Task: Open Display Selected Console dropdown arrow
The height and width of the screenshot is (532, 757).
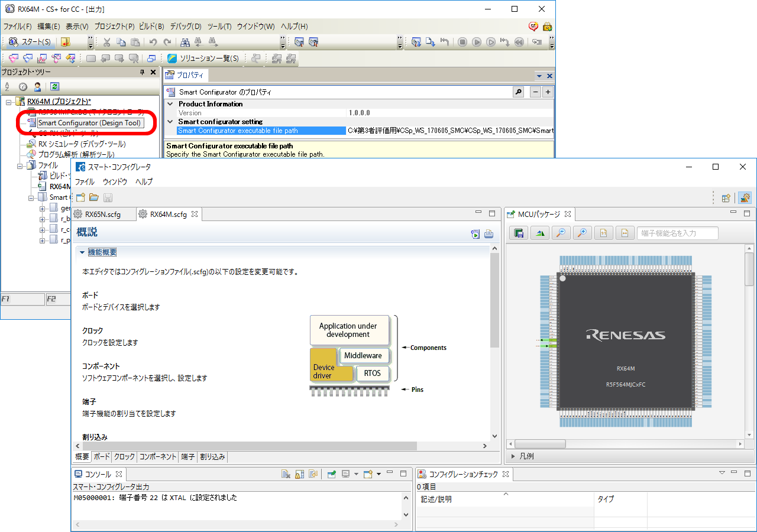Action: point(356,474)
